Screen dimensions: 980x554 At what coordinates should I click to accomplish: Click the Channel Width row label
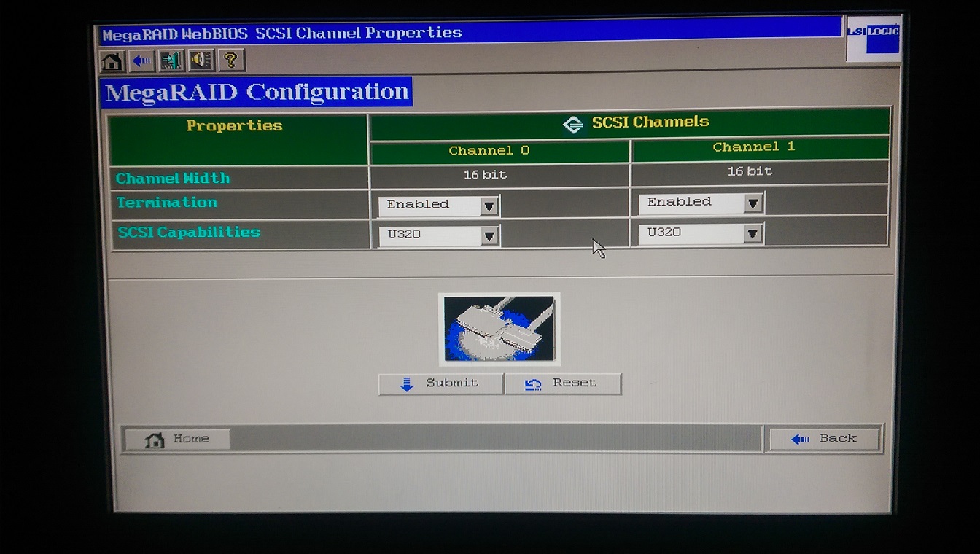pyautogui.click(x=173, y=178)
